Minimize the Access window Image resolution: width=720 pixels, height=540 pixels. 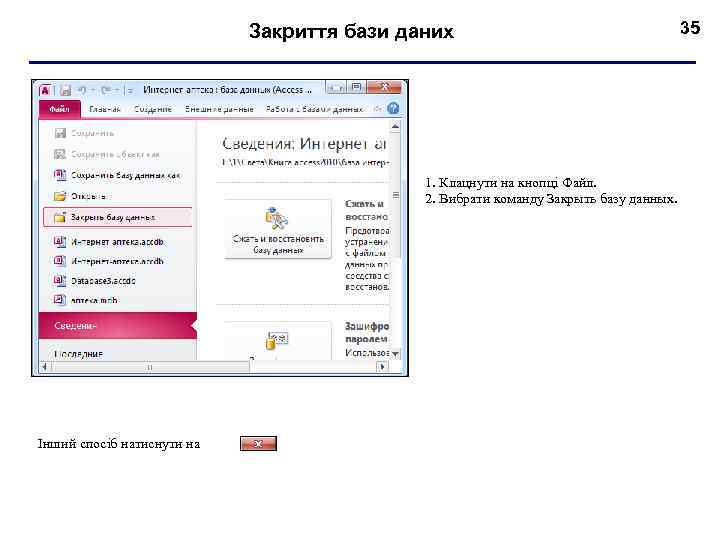point(336,88)
